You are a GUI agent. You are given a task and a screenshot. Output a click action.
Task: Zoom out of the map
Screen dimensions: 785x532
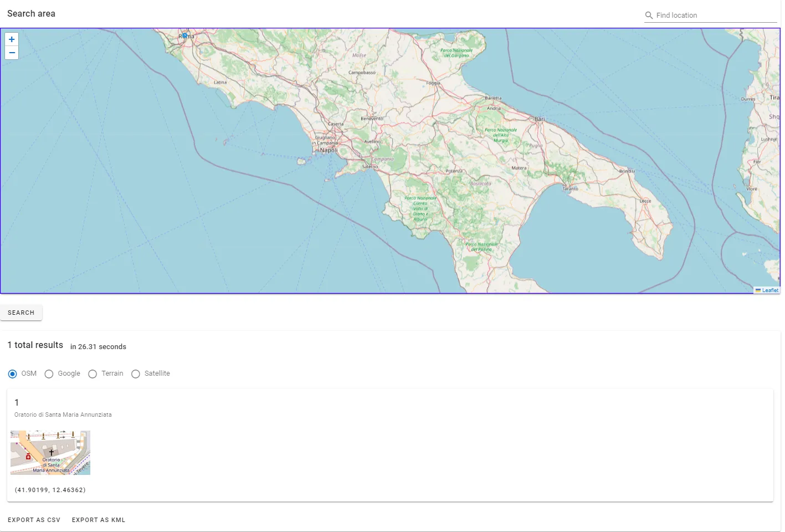pos(12,53)
